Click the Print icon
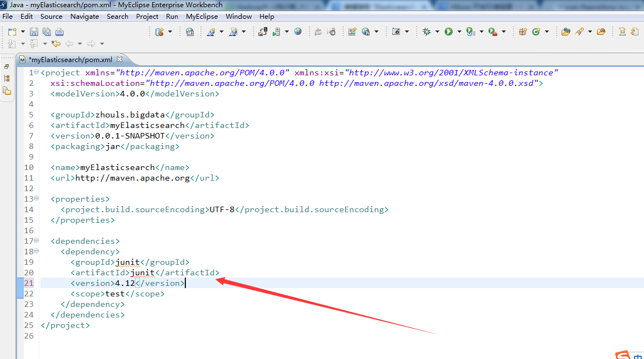 (60, 32)
